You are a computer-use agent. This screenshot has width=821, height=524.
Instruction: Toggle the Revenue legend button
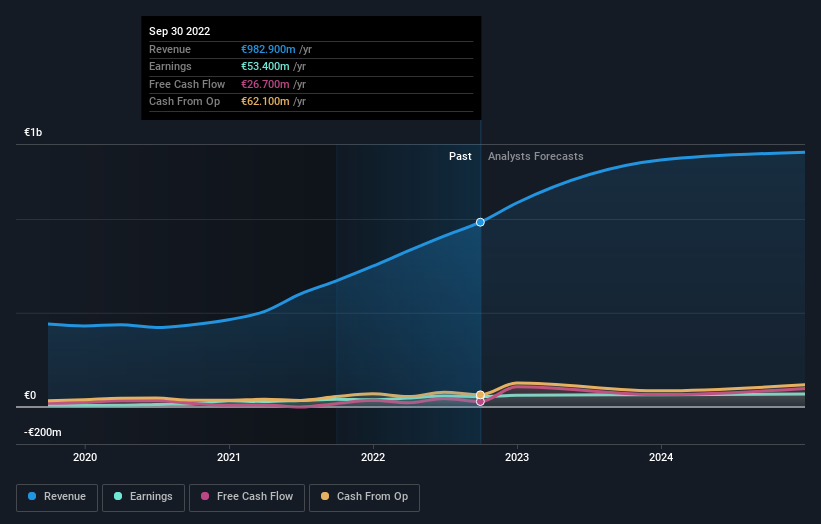click(57, 497)
